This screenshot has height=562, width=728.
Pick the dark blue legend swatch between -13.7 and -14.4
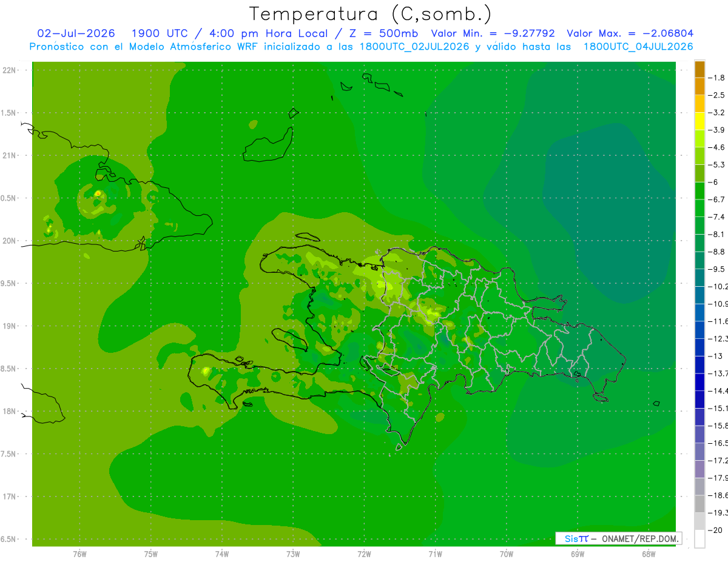coord(699,382)
